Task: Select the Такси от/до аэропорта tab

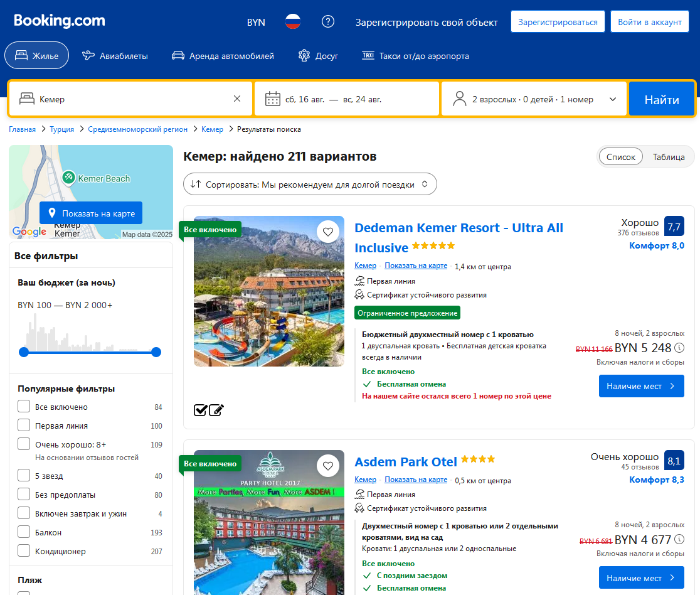Action: point(415,56)
